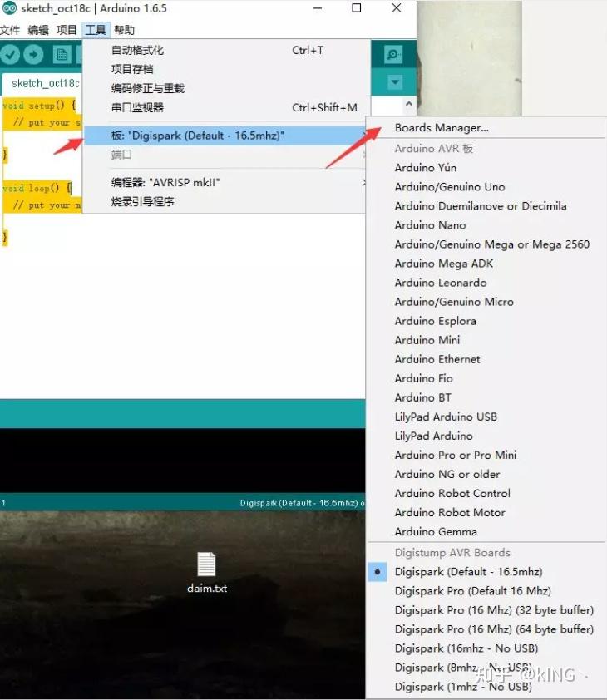Open the daim.txt desktop file

207,573
